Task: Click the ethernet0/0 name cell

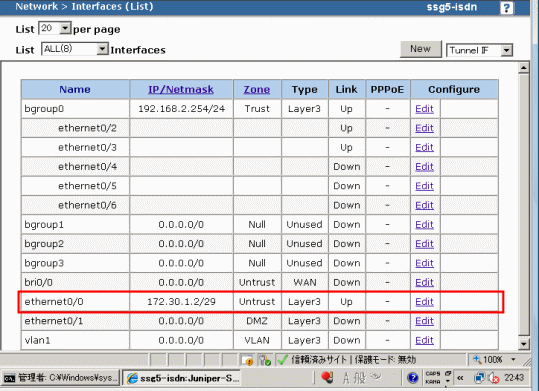Action: pos(75,302)
